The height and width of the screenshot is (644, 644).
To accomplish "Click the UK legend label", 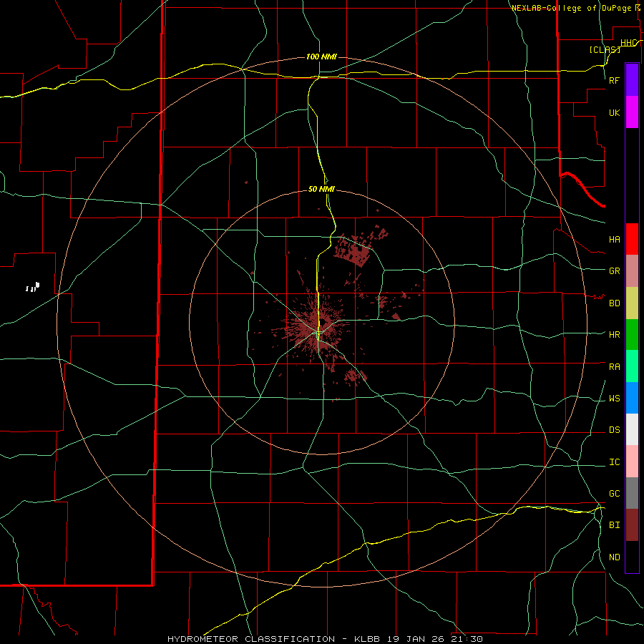I will pos(614,112).
